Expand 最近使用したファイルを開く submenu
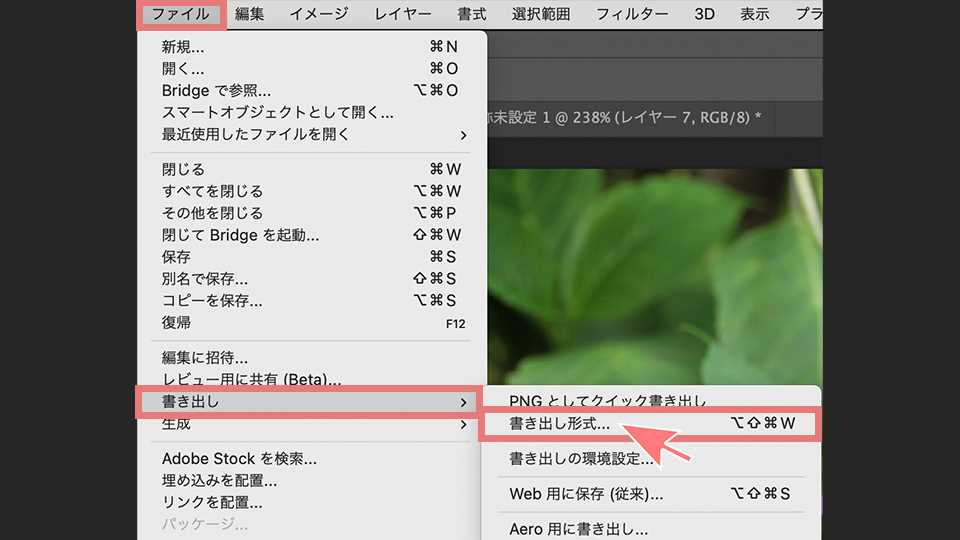This screenshot has width=960, height=540. point(312,135)
